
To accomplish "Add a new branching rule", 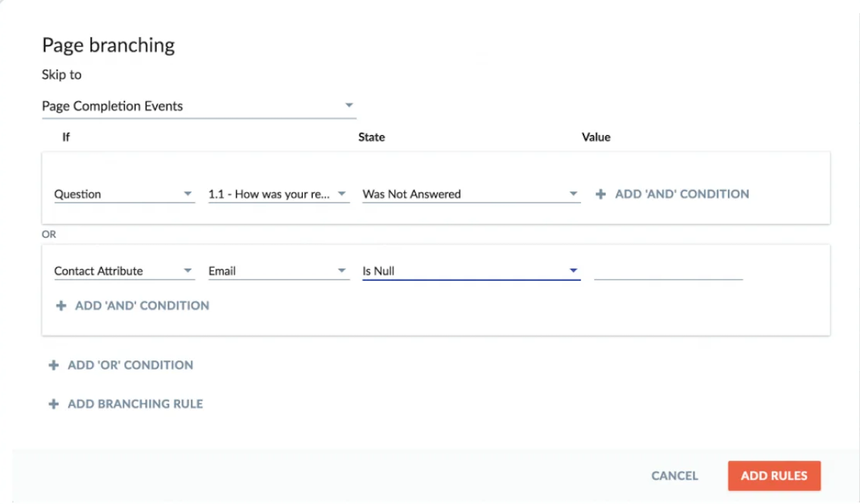I will pos(135,404).
